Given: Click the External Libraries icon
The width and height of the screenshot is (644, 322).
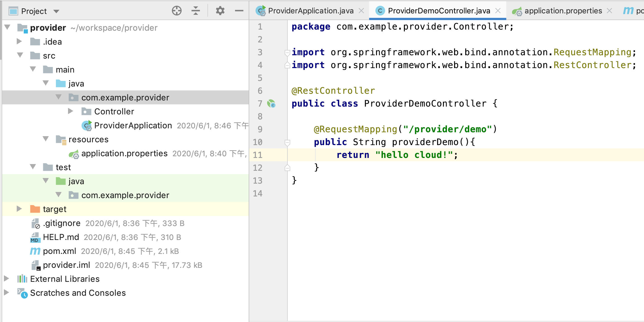Looking at the screenshot, I should pos(22,279).
